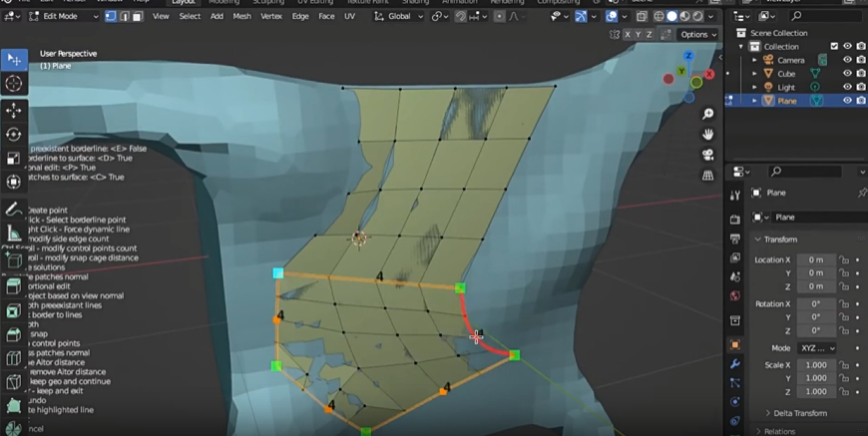Viewport: 868px width, 436px height.
Task: Uncheck the Collection exclude checkbox
Action: (x=834, y=47)
